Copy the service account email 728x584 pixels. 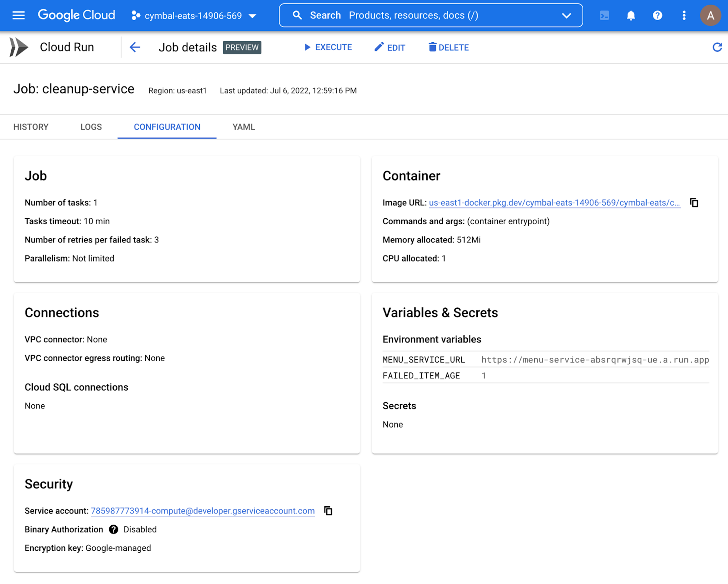coord(328,511)
